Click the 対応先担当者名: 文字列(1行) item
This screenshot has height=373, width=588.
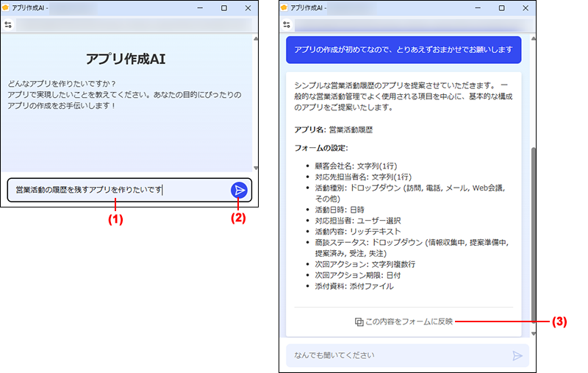363,177
